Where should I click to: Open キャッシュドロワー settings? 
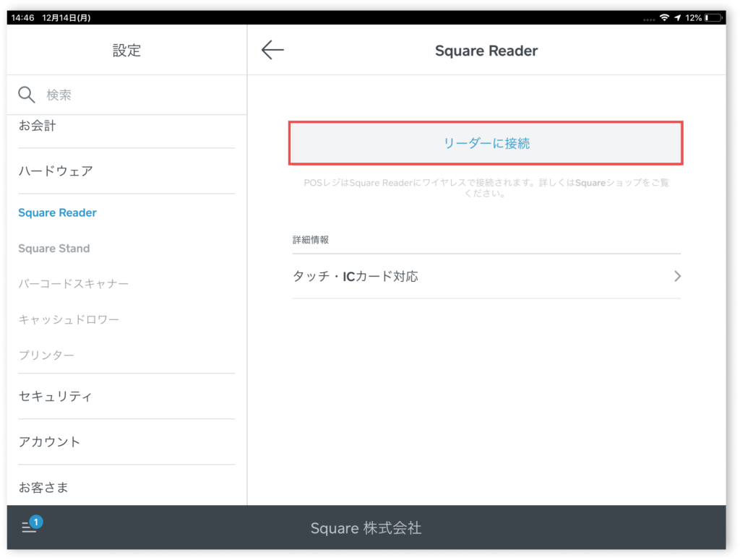click(69, 319)
